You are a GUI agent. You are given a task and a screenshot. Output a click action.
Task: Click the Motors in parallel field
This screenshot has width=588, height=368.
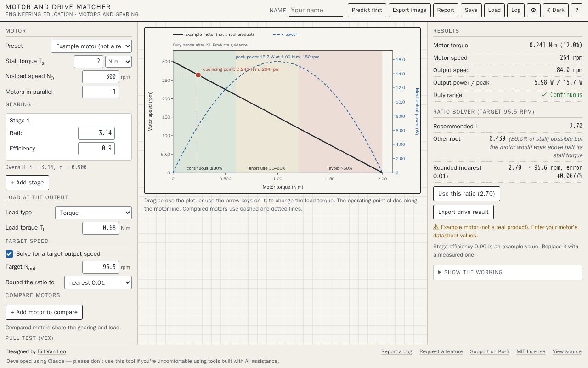pos(101,92)
